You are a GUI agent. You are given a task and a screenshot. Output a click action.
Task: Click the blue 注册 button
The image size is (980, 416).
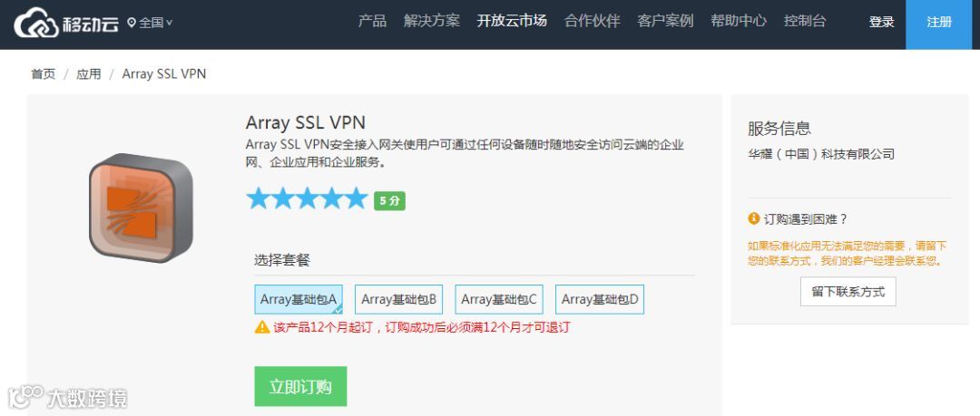[939, 23]
